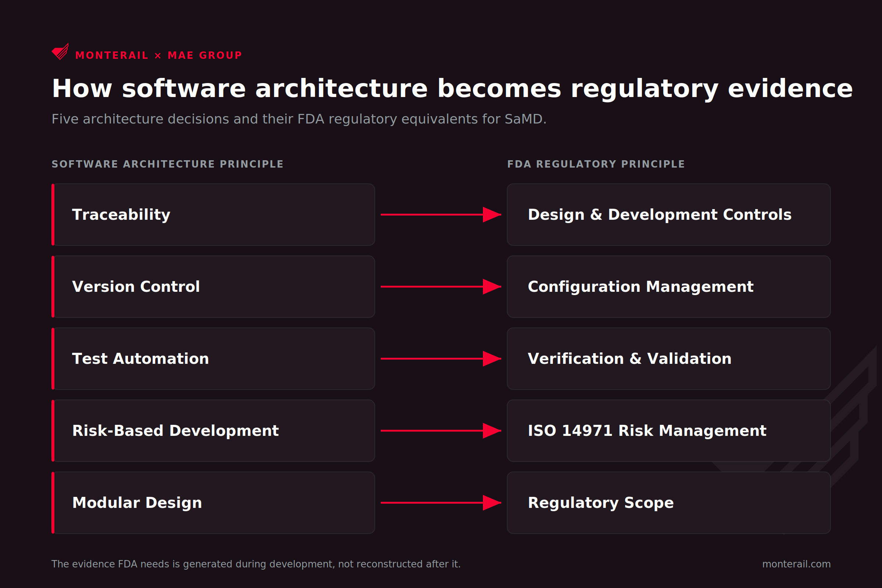Select the Test Automation card

tap(213, 359)
